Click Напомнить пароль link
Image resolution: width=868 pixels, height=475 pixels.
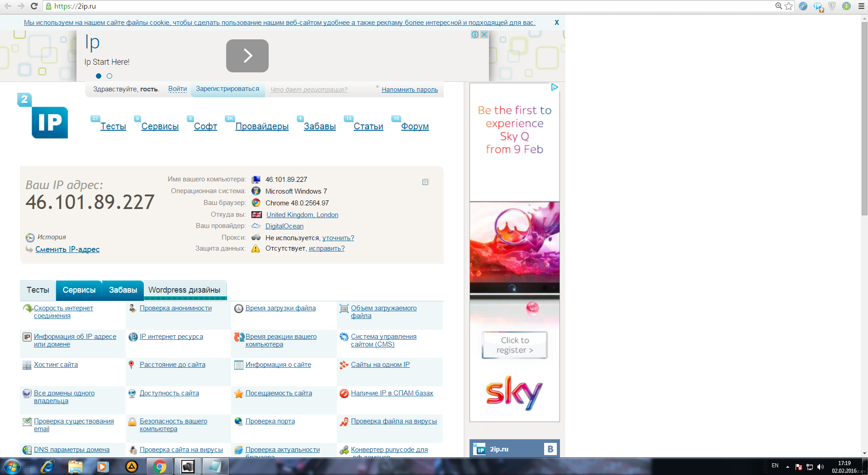point(410,90)
